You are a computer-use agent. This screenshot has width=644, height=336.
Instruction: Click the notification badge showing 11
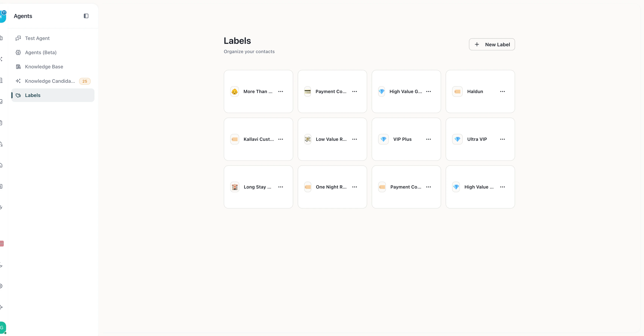[4, 13]
